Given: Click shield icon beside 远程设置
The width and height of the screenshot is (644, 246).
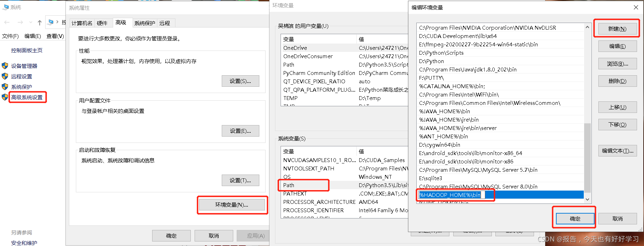Looking at the screenshot, I should point(5,76).
